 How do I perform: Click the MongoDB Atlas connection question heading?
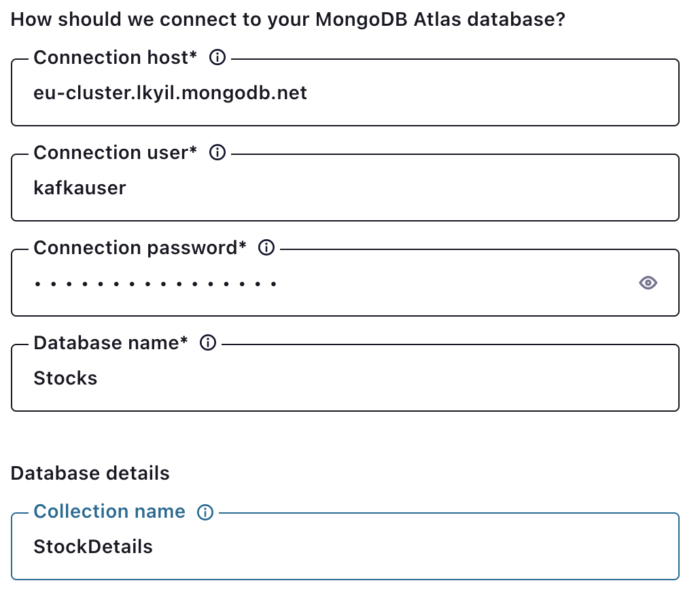click(x=288, y=19)
